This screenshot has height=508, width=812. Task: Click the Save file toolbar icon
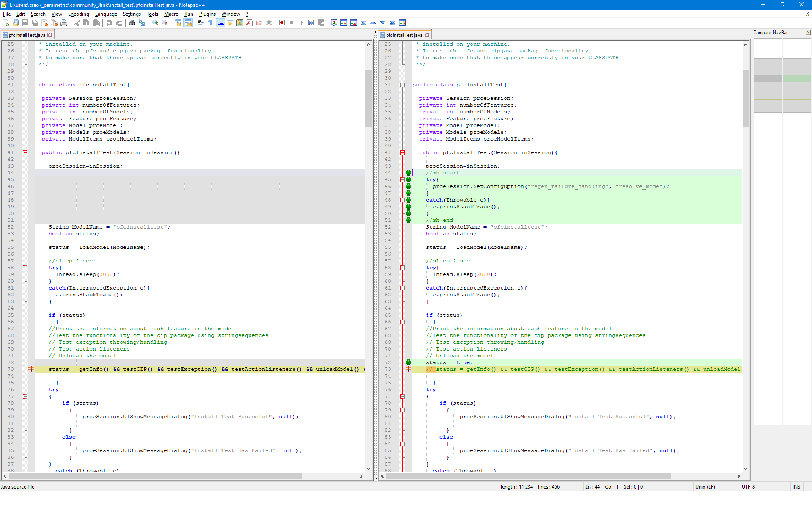coord(25,23)
